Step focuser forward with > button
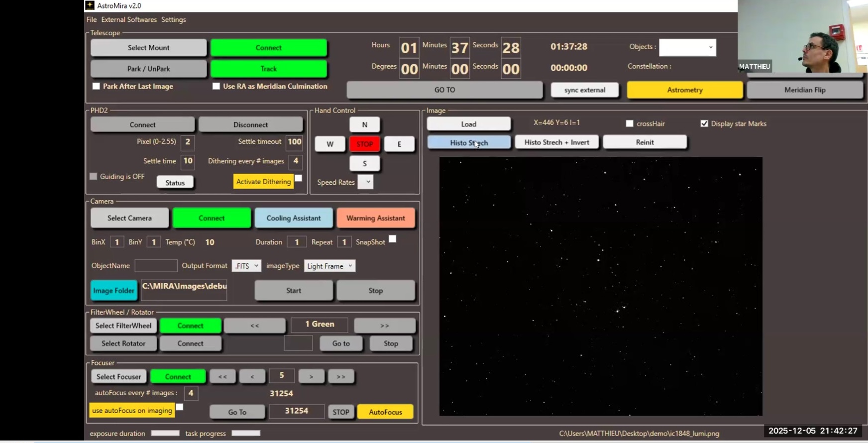 (x=311, y=376)
